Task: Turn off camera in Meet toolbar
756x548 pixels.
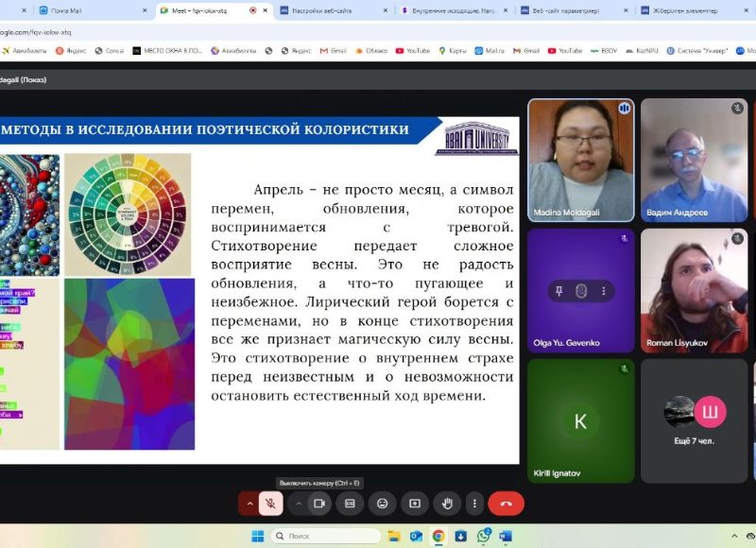Action: point(319,504)
